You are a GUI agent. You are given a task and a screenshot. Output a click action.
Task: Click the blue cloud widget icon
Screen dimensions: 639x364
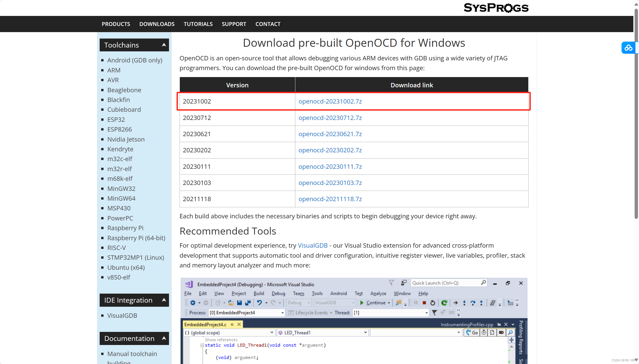[628, 48]
